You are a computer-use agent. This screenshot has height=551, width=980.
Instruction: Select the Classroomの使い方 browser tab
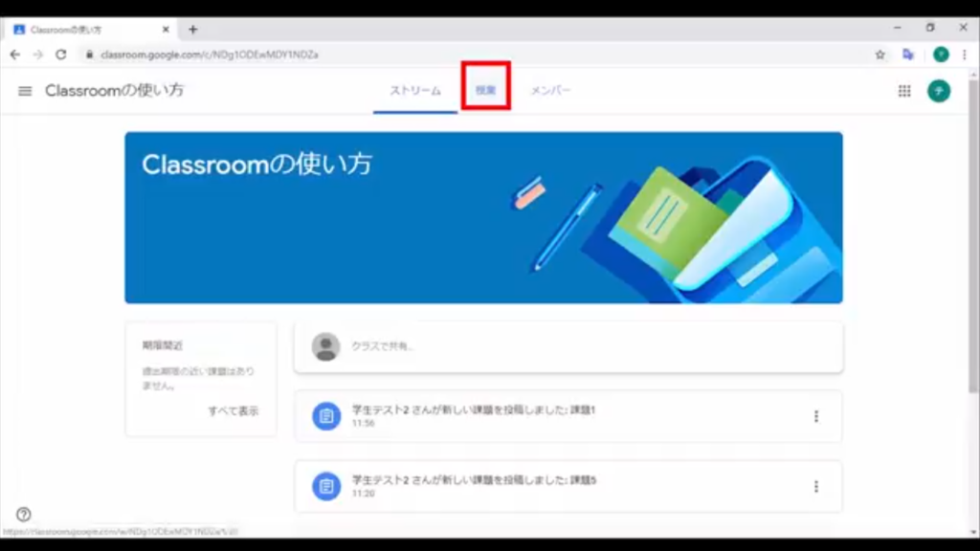click(x=91, y=30)
